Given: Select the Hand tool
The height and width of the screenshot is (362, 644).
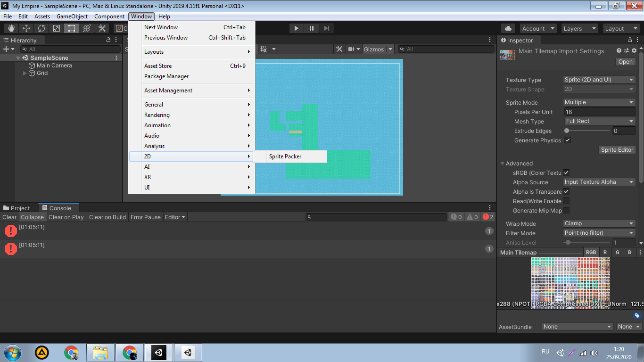Looking at the screenshot, I should 11,28.
